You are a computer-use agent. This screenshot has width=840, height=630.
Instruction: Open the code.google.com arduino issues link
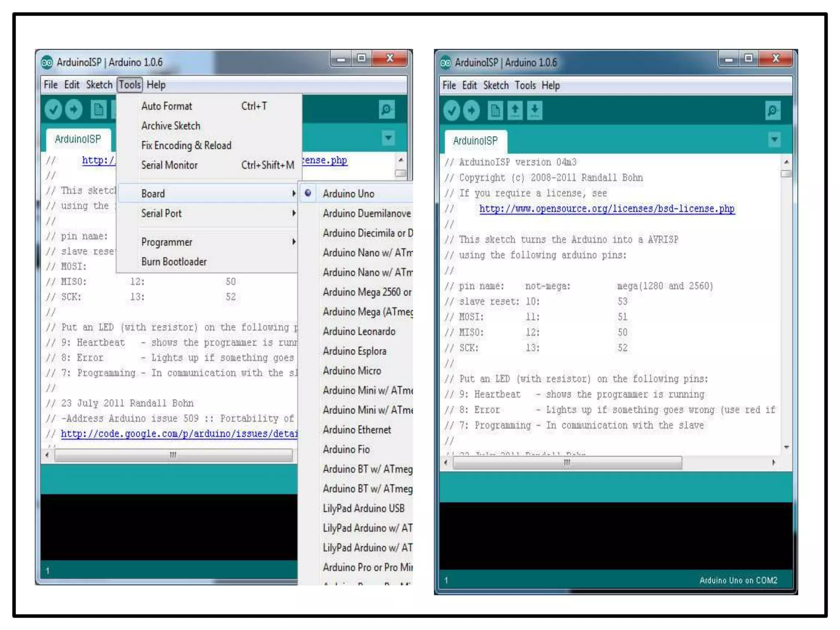click(179, 434)
